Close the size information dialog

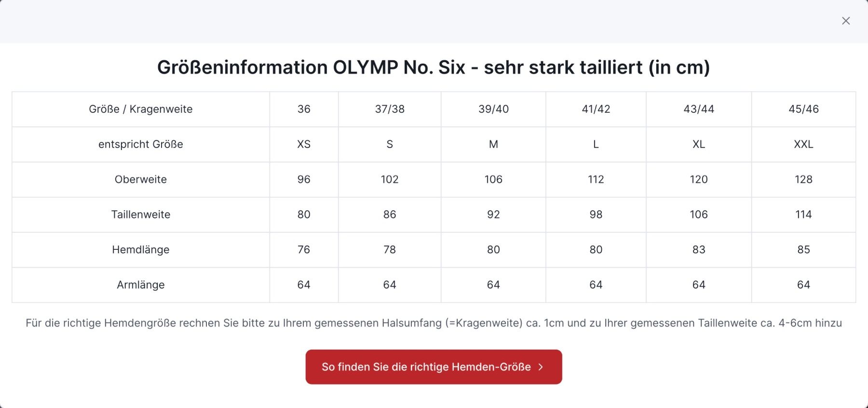[846, 21]
